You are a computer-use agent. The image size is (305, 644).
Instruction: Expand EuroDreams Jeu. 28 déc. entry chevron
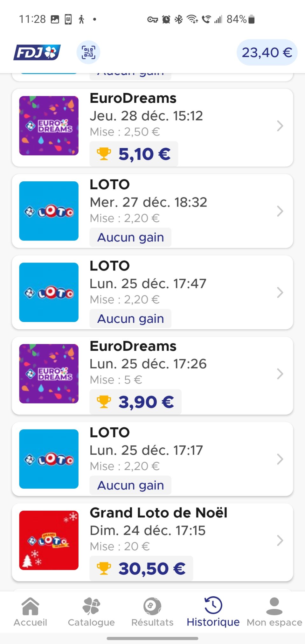click(x=280, y=126)
